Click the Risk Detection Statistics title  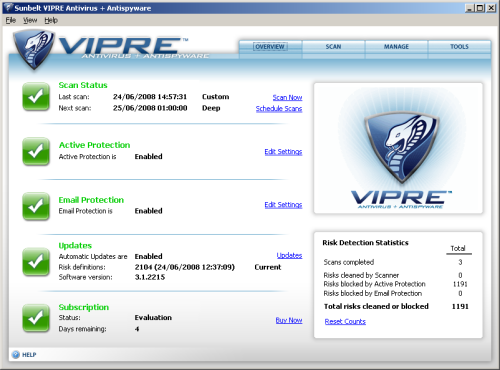pyautogui.click(x=365, y=243)
